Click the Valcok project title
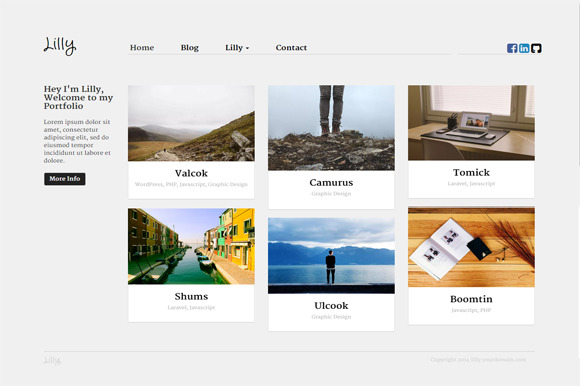This screenshot has height=386, width=580. click(191, 173)
